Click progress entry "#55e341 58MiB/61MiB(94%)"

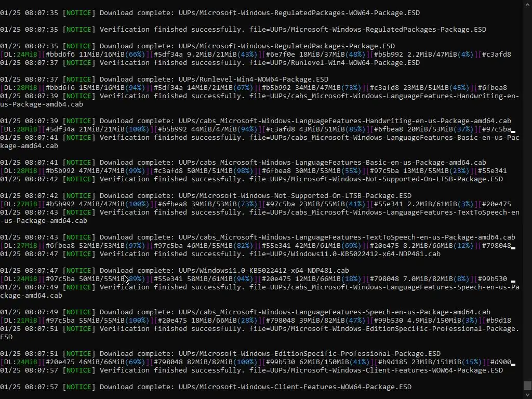204,279
